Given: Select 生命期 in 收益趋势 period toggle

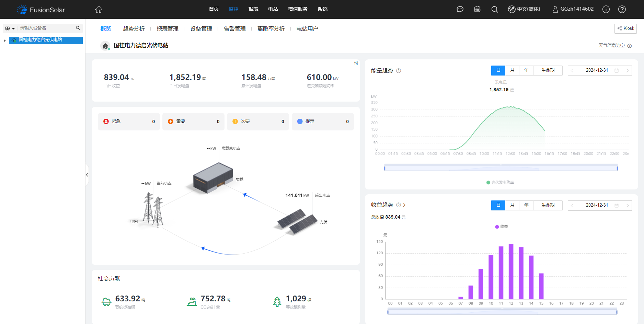Looking at the screenshot, I should point(548,205).
